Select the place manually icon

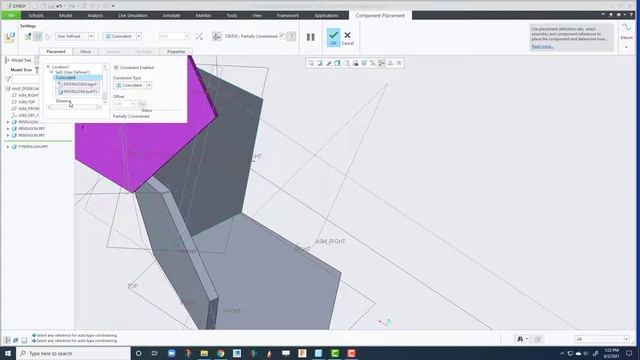coord(38,36)
